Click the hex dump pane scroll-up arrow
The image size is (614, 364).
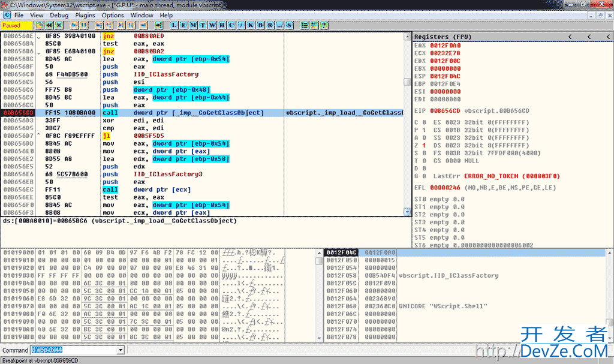coord(319,252)
